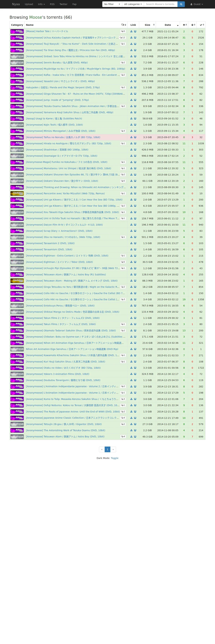
Task: Go to Upload in the navbar
Action: (29, 4)
